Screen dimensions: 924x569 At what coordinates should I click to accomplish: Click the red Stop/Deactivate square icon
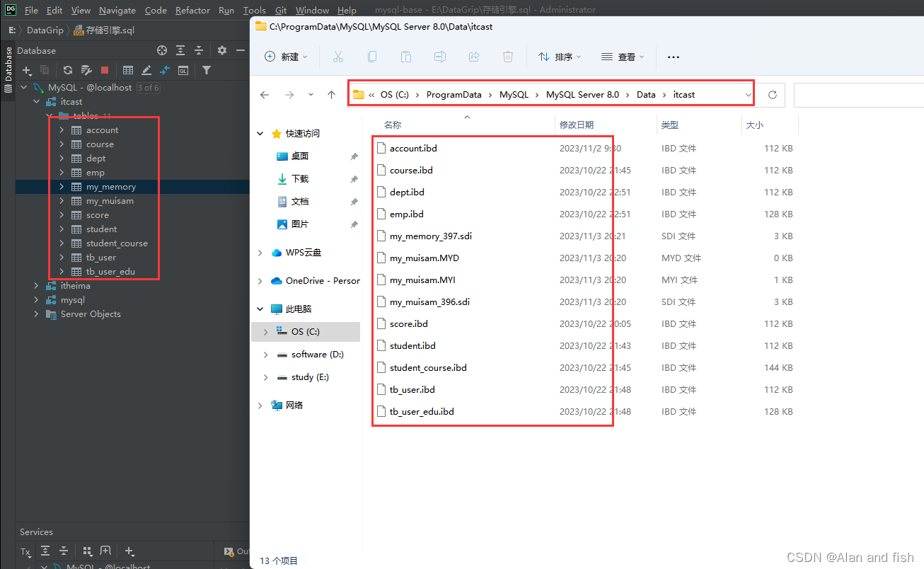[x=105, y=70]
